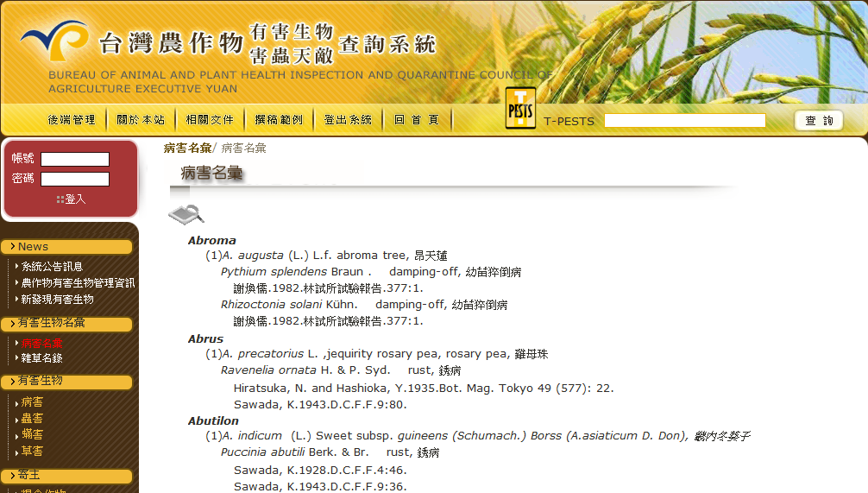The height and width of the screenshot is (493, 868).
Task: Go to 撰稿範例 in the top menu
Action: click(x=279, y=120)
